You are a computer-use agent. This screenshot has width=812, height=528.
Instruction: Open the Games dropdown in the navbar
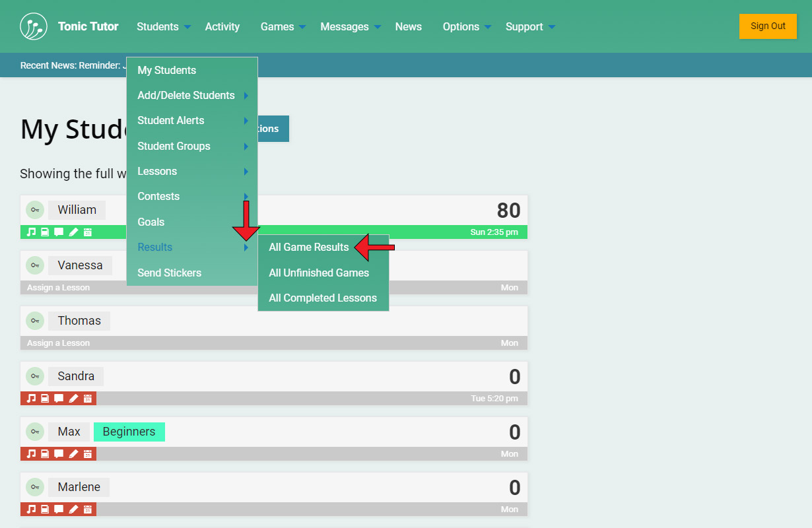coord(283,27)
